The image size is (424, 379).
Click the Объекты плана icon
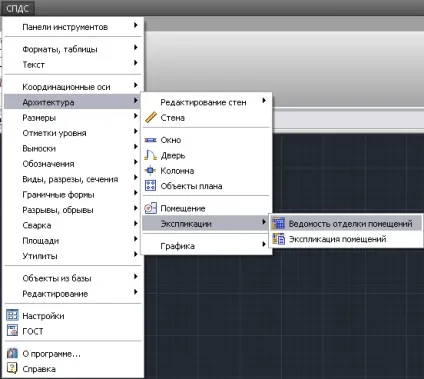tap(150, 186)
